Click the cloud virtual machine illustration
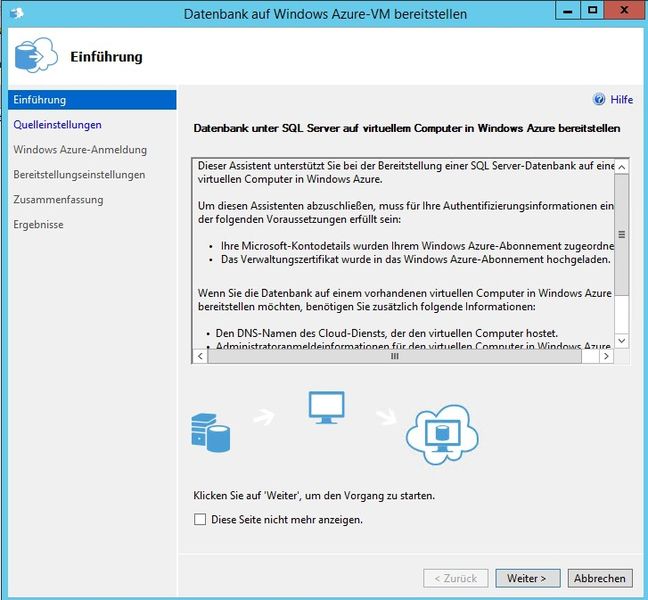The height and width of the screenshot is (600, 648). coord(442,435)
